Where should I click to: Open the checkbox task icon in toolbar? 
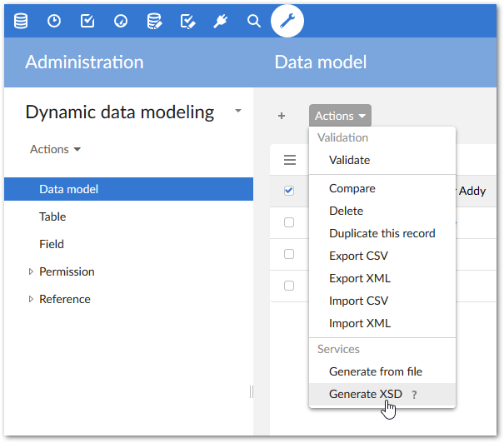[87, 21]
